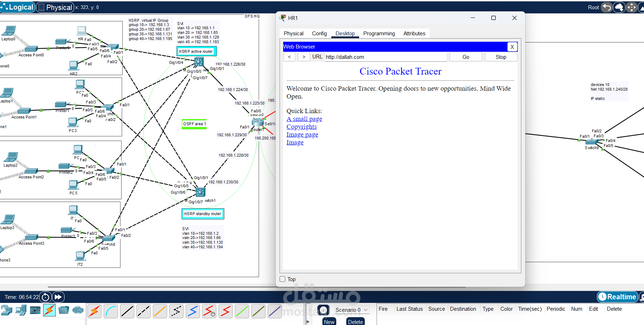Open the Programming tab in HR1
The width and height of the screenshot is (644, 325).
tap(379, 34)
